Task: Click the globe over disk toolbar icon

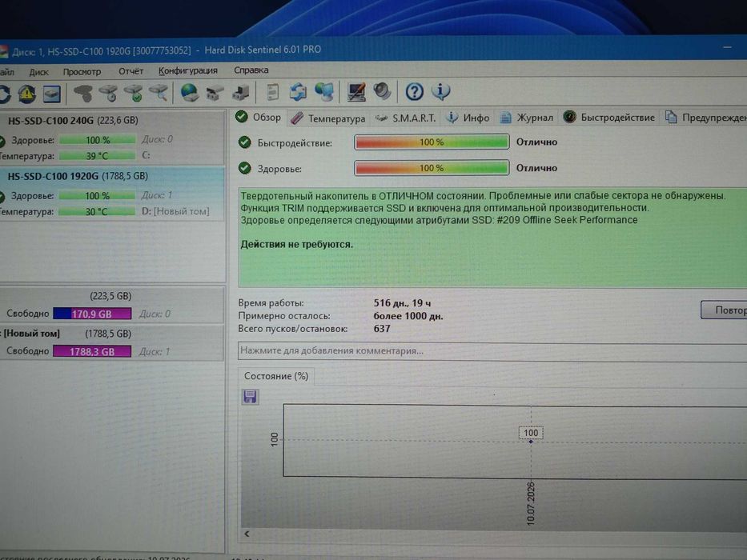Action: coord(190,92)
